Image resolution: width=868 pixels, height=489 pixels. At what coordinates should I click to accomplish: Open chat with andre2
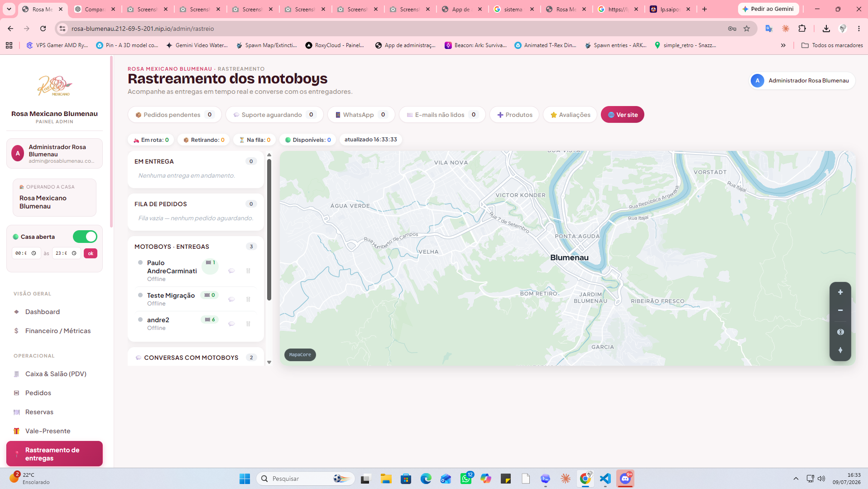click(231, 324)
